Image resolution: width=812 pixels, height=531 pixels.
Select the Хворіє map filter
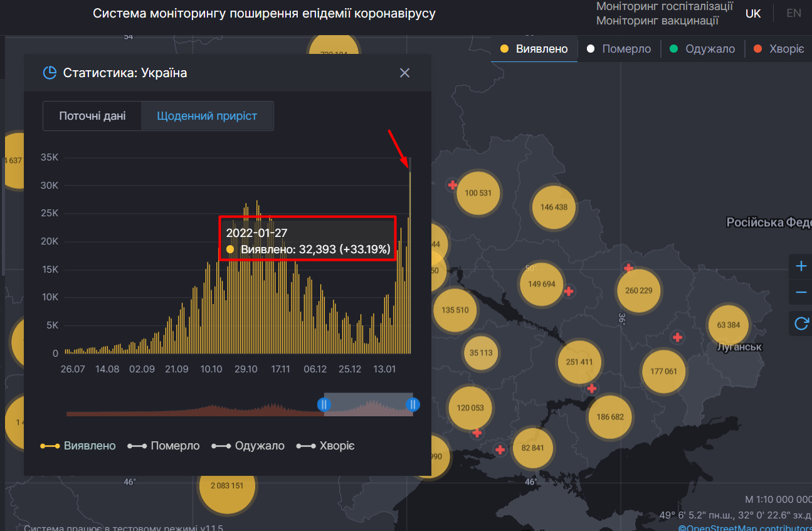click(x=779, y=49)
